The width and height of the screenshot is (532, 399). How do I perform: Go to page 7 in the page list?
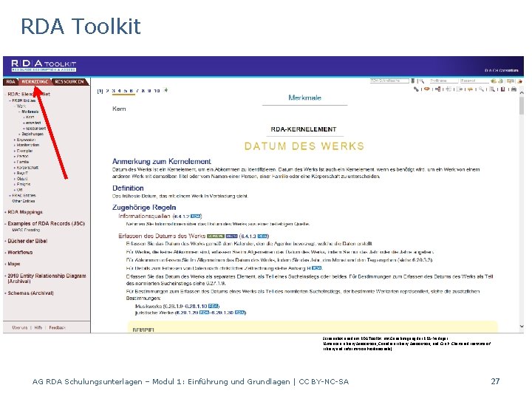click(137, 91)
